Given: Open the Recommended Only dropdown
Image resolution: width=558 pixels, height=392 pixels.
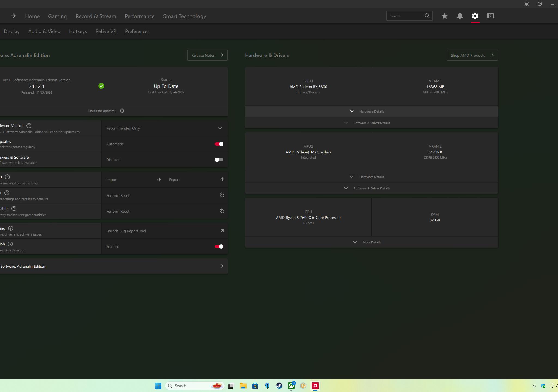Looking at the screenshot, I should pyautogui.click(x=165, y=128).
